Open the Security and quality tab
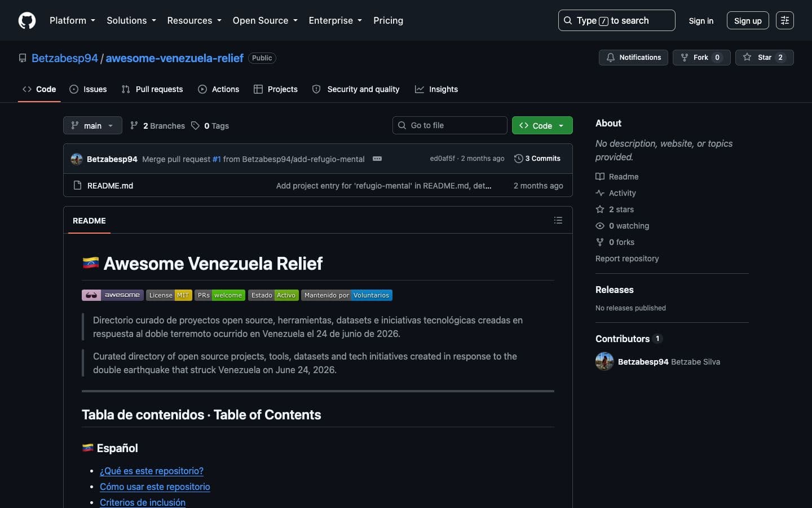 (x=356, y=89)
